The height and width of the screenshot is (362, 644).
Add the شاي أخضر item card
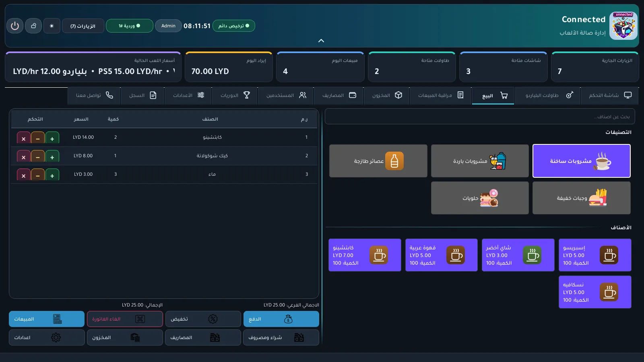tap(518, 255)
